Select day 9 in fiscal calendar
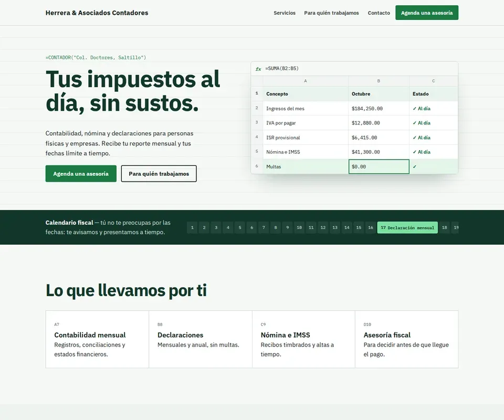The height and width of the screenshot is (420, 504). [287, 227]
